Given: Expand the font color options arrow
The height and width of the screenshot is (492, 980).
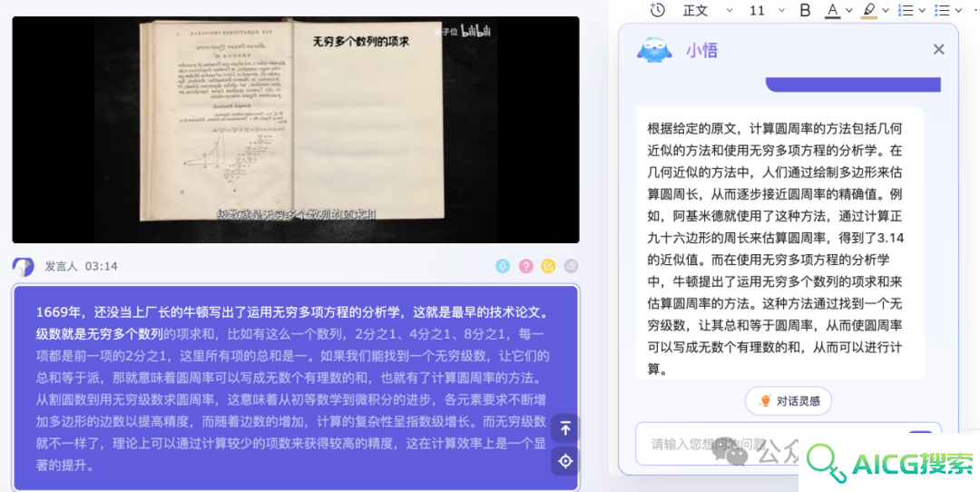Looking at the screenshot, I should 848,10.
